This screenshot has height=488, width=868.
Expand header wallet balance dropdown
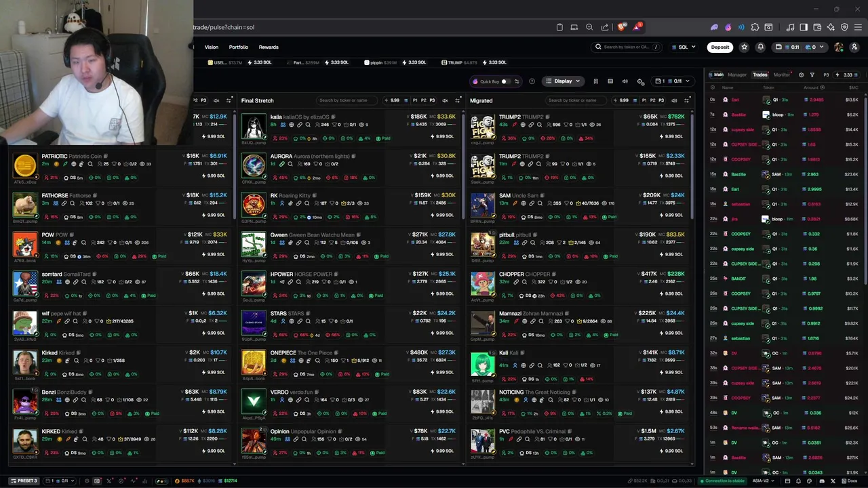coord(799,47)
